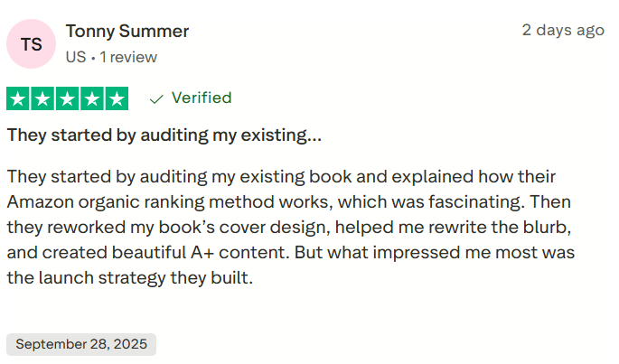Click the Verified checkmark icon
Image resolution: width=619 pixels, height=364 pixels.
click(x=156, y=98)
